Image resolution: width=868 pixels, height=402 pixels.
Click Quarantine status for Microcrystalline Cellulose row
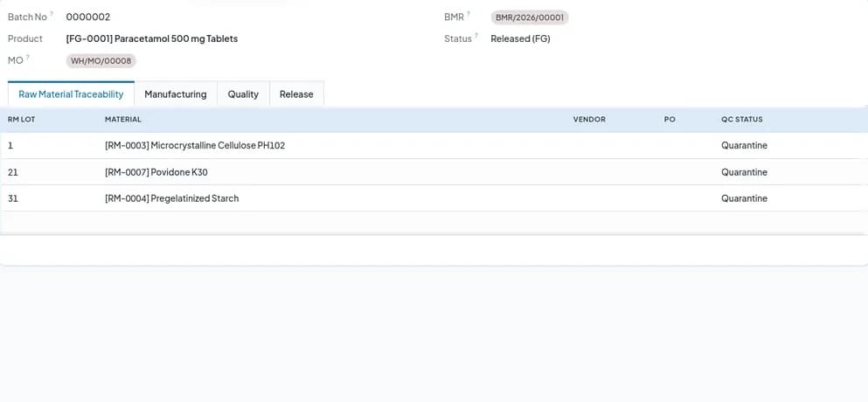click(x=744, y=146)
